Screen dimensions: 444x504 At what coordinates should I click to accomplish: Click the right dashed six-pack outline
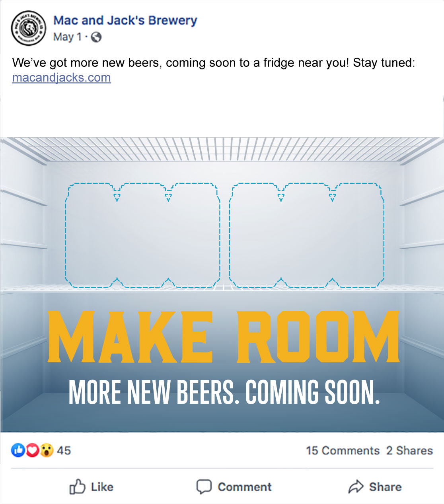coord(307,235)
